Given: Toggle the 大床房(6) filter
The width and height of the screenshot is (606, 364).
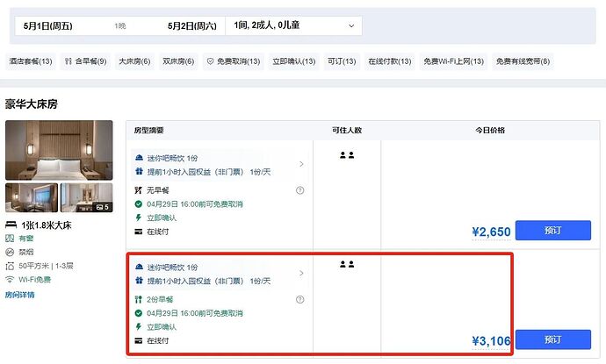Looking at the screenshot, I should (x=134, y=61).
